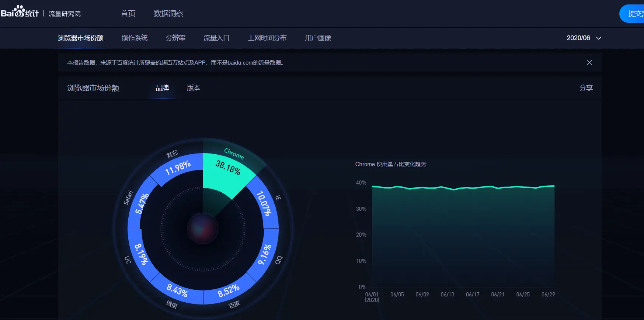The height and width of the screenshot is (320, 644).
Task: Switch to the 用户画像 tab
Action: 318,38
